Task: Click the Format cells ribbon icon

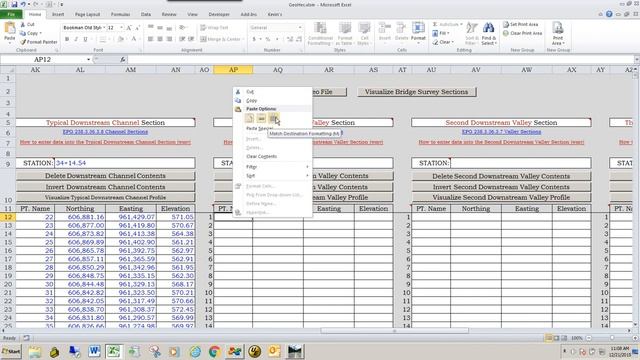Action: coord(418,28)
